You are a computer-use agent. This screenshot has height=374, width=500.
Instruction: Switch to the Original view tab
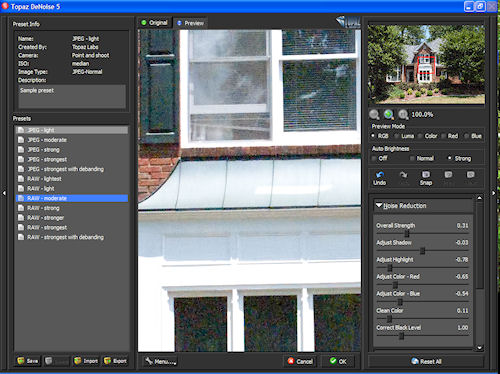point(154,23)
